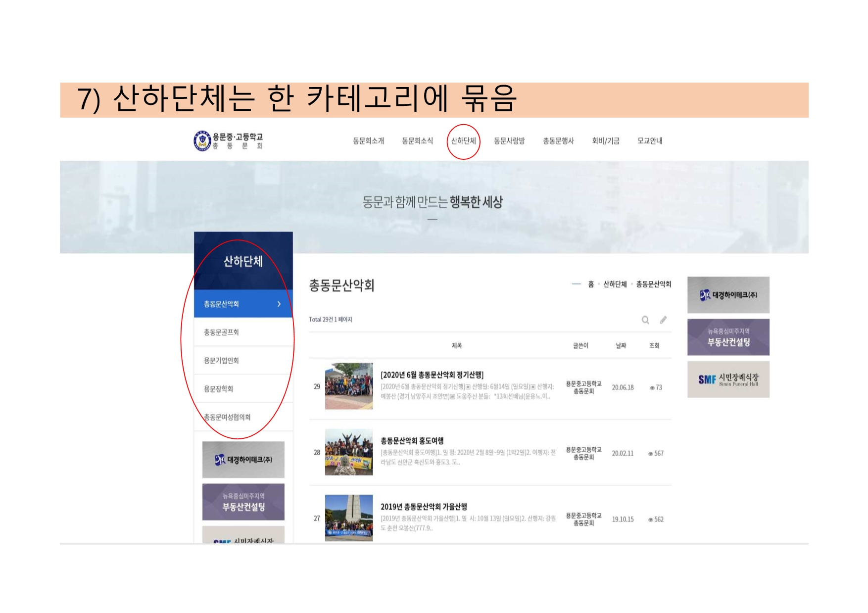868x613 pixels.
Task: Click the 용문중·고등학교 총동문회 logo
Action: pyautogui.click(x=228, y=141)
